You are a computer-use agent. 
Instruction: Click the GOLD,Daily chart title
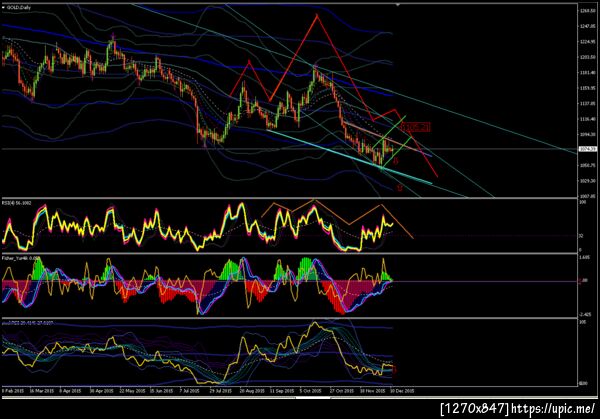click(19, 7)
